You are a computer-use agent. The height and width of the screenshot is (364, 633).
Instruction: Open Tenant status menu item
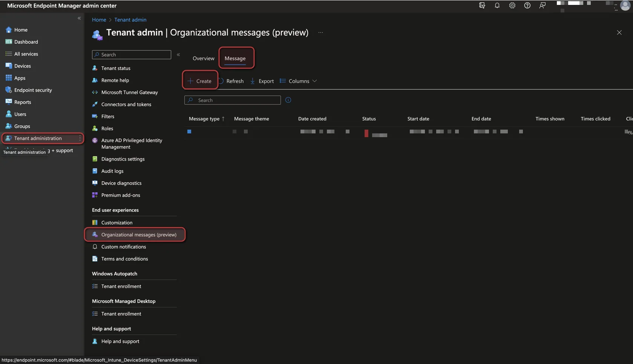[x=116, y=68]
